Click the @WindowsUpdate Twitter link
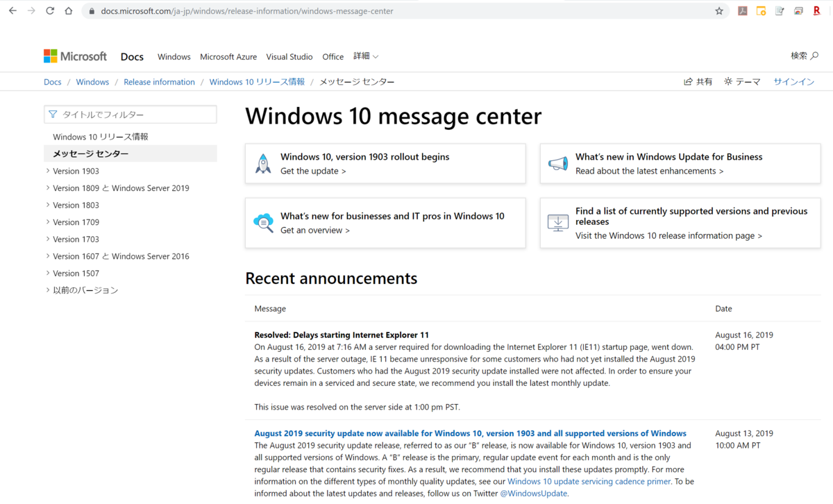This screenshot has width=833, height=504. [534, 494]
